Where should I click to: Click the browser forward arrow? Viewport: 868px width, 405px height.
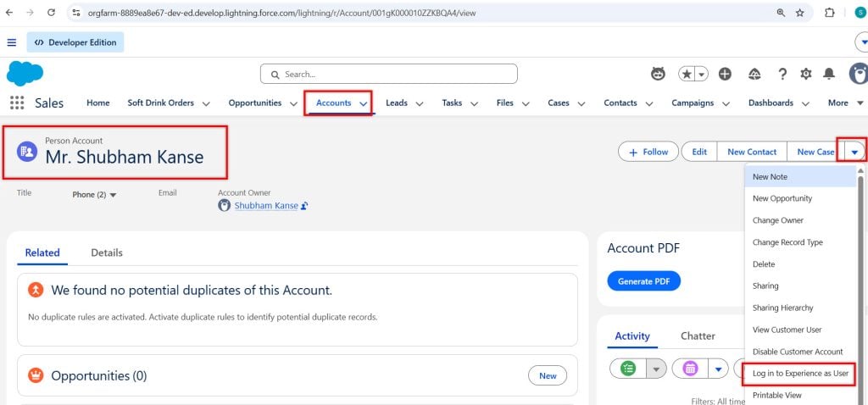point(30,13)
